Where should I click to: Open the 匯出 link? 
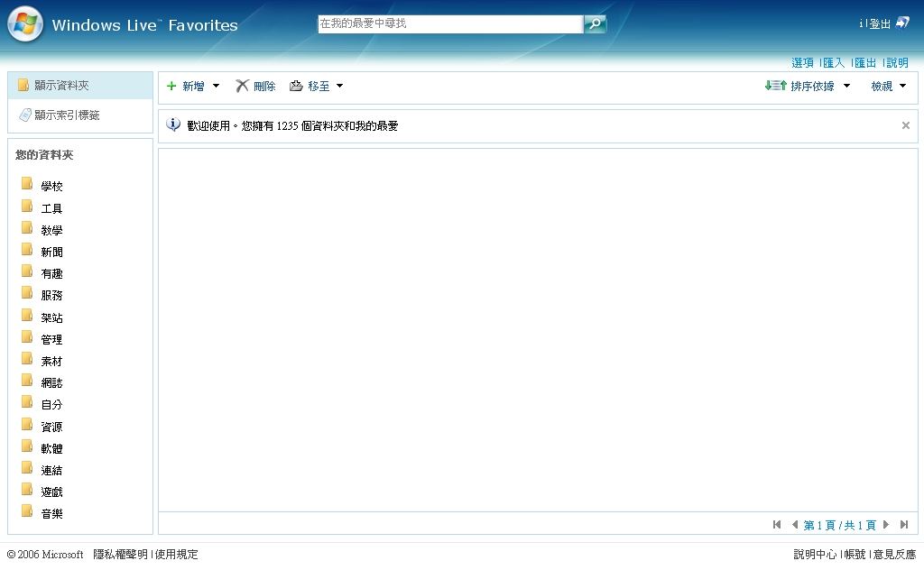click(x=865, y=62)
